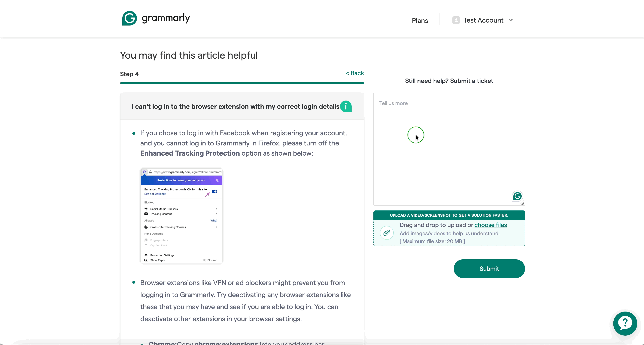Click 'Add images/videos to help us understand' text
644x345 pixels.
(449, 233)
